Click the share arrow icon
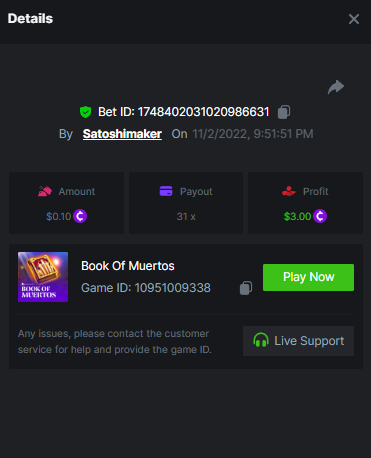The width and height of the screenshot is (371, 458). [x=336, y=87]
